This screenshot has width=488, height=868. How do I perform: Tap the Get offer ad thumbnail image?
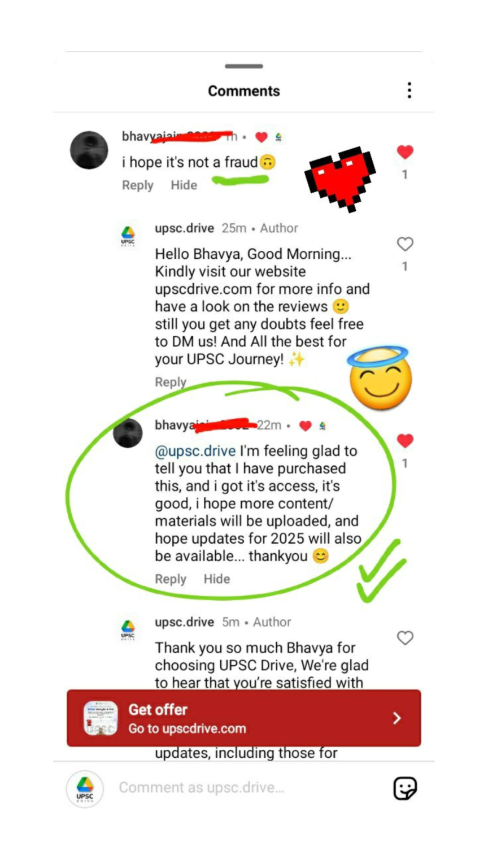101,718
